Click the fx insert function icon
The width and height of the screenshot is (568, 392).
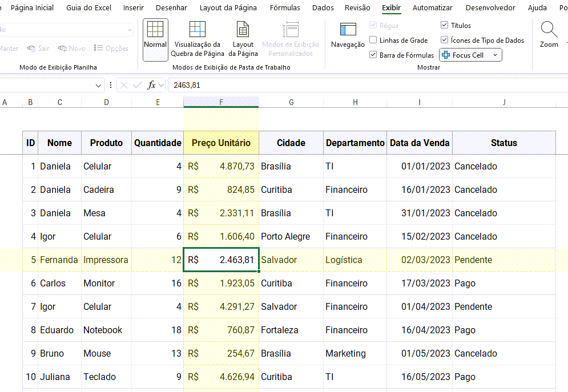click(x=152, y=84)
